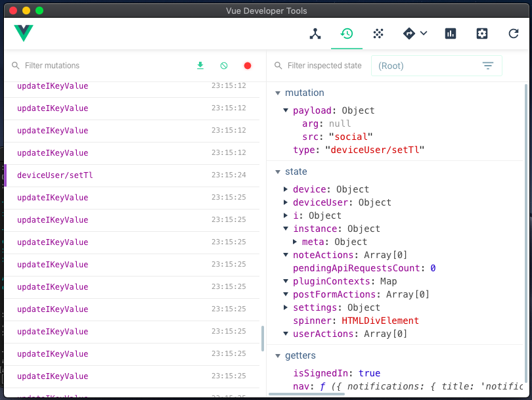Select the first updateIKeyValue at 23:15:25
This screenshot has width=532, height=400.
coord(131,198)
